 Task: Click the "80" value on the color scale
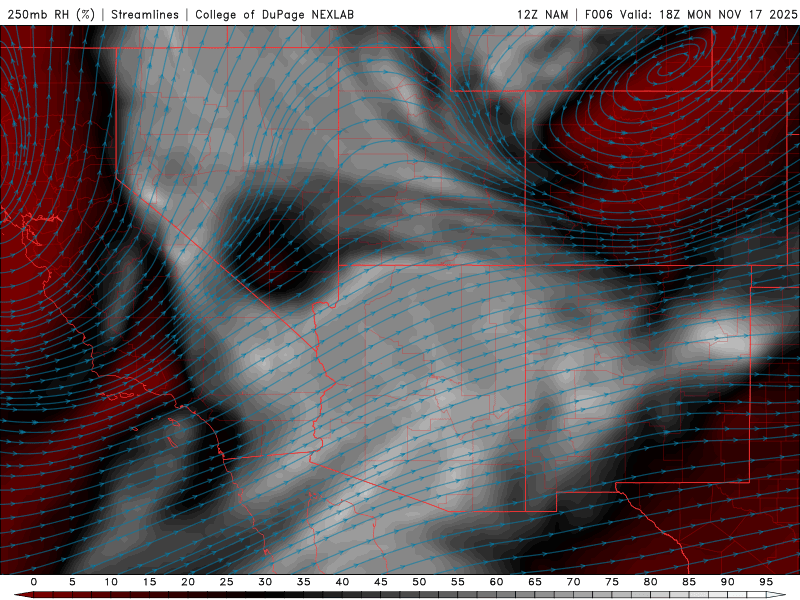click(x=650, y=582)
